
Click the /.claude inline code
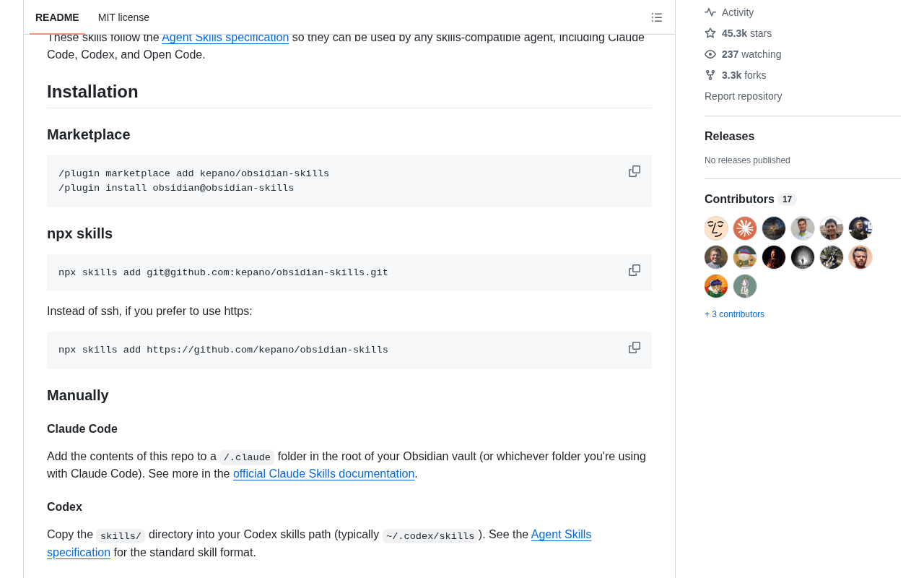[247, 457]
